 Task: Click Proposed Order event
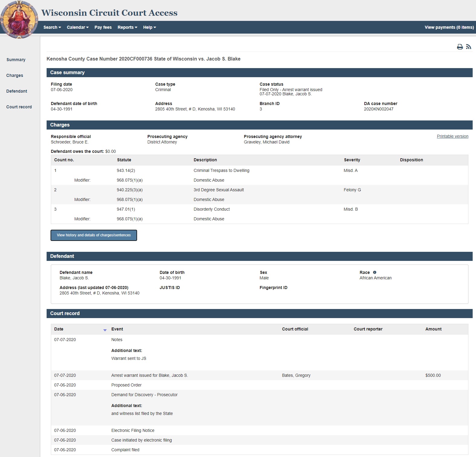[126, 385]
